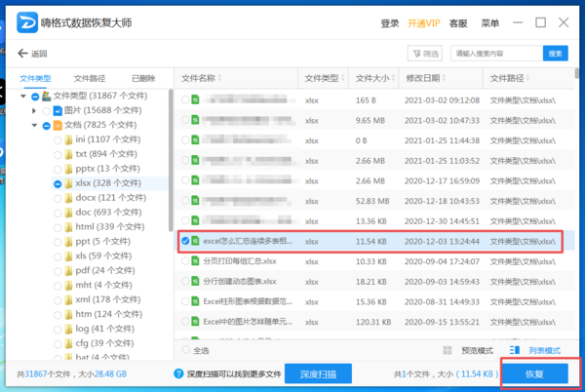Screen dimensions: 585x392
Task: Click the 分页打印每组汇总.xlsx file icon
Action: click(x=194, y=261)
